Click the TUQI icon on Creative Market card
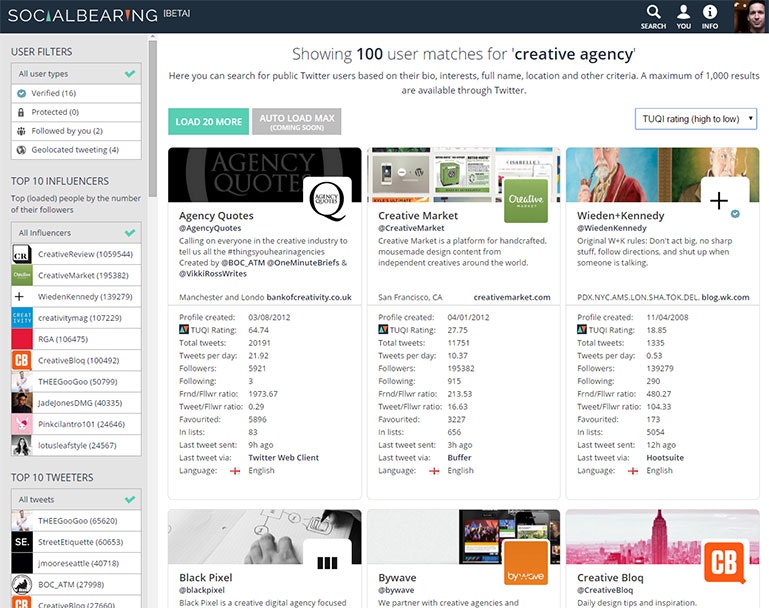The image size is (769, 608). tap(383, 329)
